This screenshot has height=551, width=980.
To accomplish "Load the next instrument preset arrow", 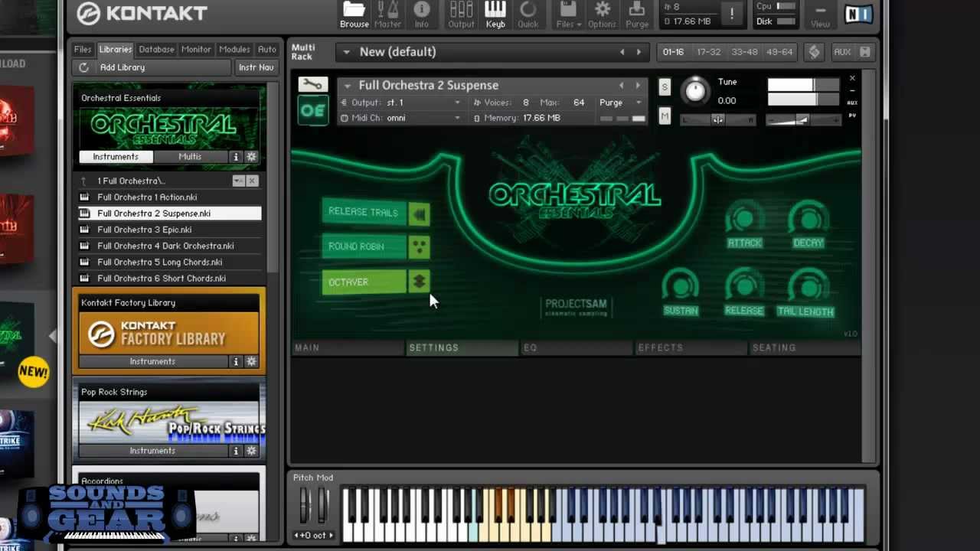I will click(x=638, y=85).
